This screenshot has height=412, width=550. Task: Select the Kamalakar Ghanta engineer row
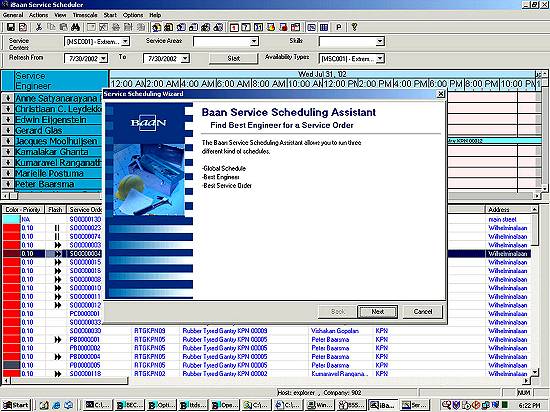[58, 152]
